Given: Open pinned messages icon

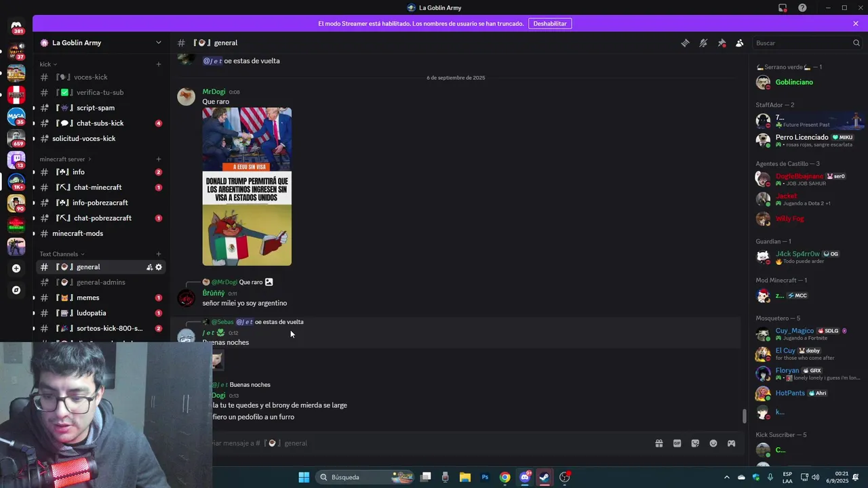Looking at the screenshot, I should (722, 43).
